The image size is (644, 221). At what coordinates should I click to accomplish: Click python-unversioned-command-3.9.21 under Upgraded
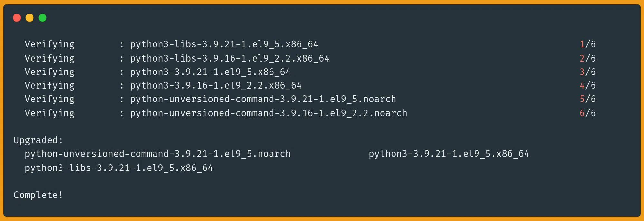click(x=158, y=154)
